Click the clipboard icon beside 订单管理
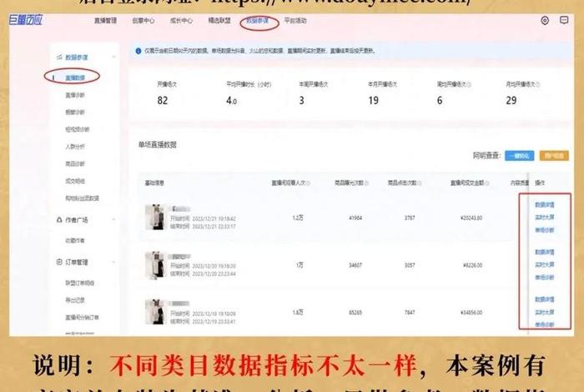 pyautogui.click(x=59, y=262)
